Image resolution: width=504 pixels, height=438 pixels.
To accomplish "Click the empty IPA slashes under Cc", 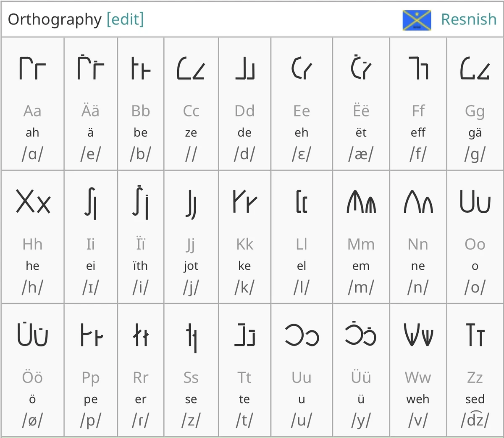I will pyautogui.click(x=191, y=154).
